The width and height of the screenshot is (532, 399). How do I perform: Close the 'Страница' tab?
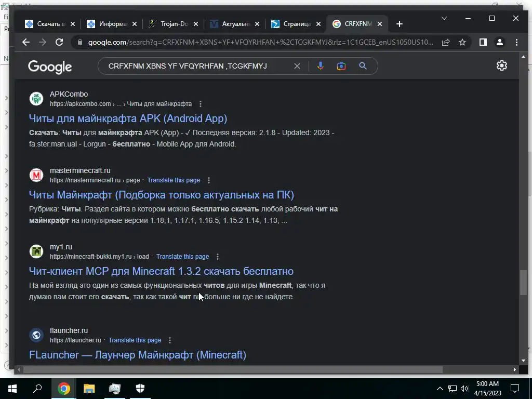[318, 24]
